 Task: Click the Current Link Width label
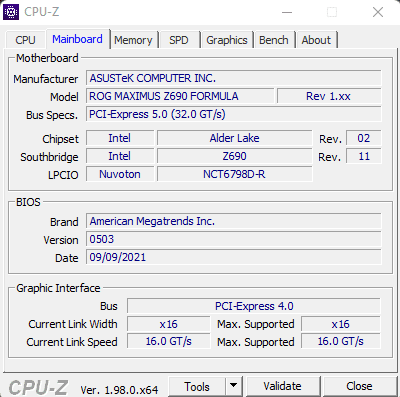point(73,324)
